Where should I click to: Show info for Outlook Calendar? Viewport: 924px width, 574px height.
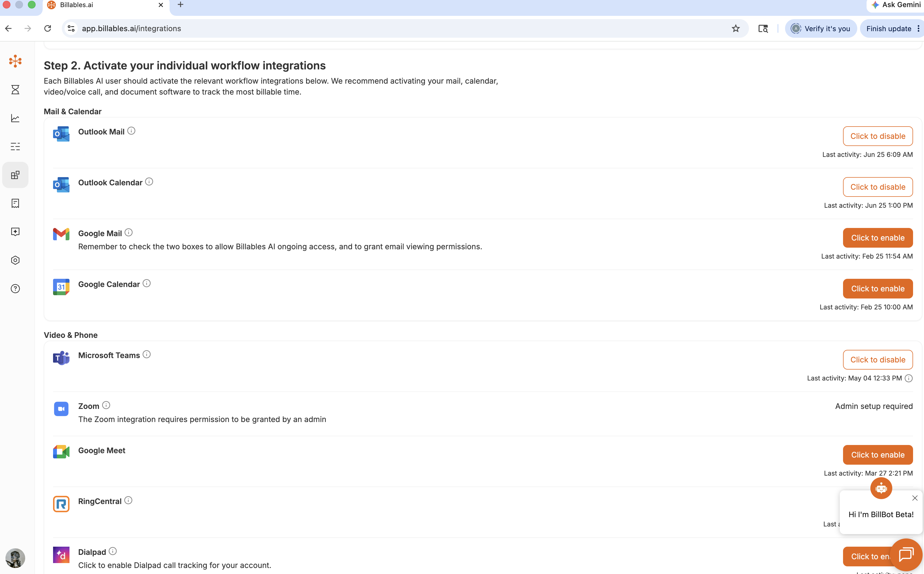pos(149,182)
